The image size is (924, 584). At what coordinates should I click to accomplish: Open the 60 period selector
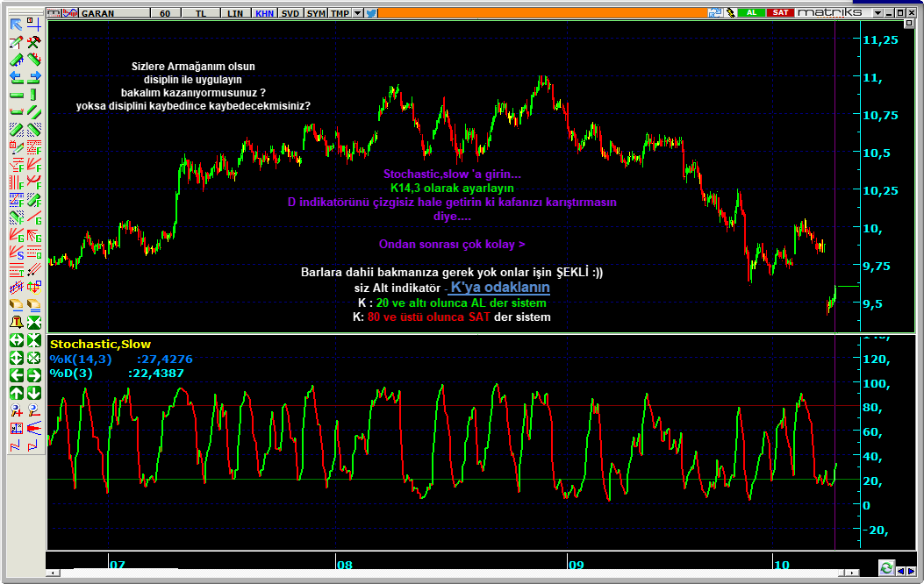click(166, 13)
